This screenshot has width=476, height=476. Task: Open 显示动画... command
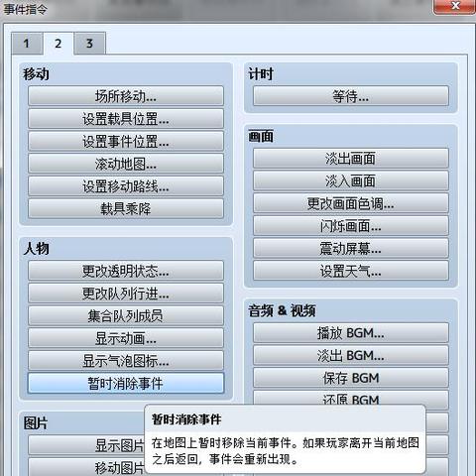click(x=126, y=338)
